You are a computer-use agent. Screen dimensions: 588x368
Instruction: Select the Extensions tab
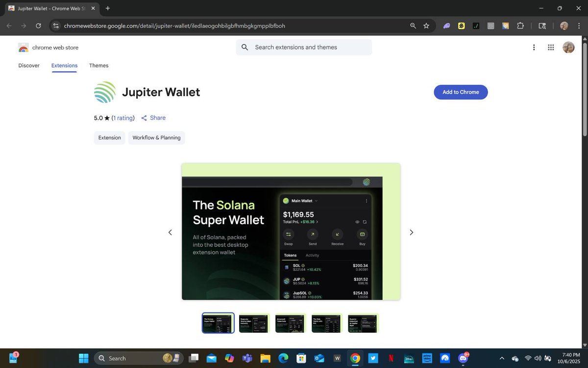pos(64,65)
